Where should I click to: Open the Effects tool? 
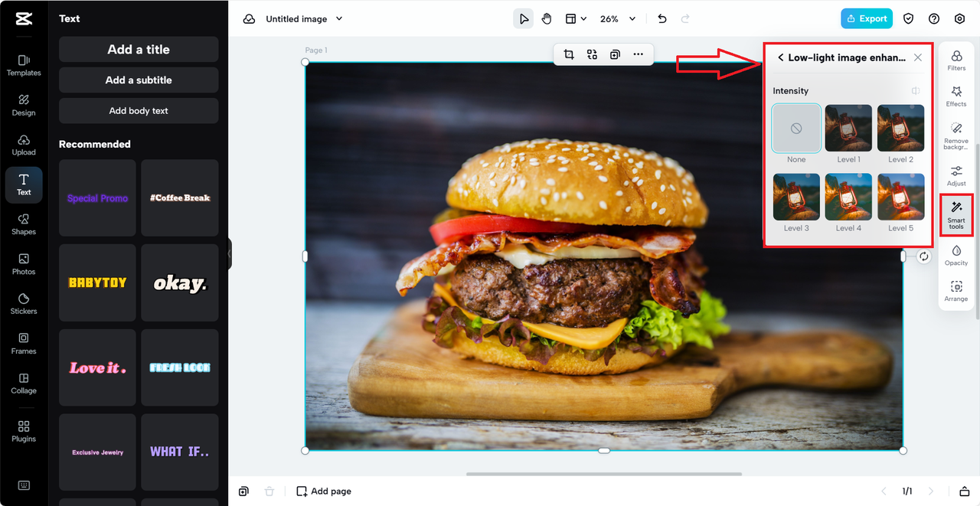coord(956,96)
